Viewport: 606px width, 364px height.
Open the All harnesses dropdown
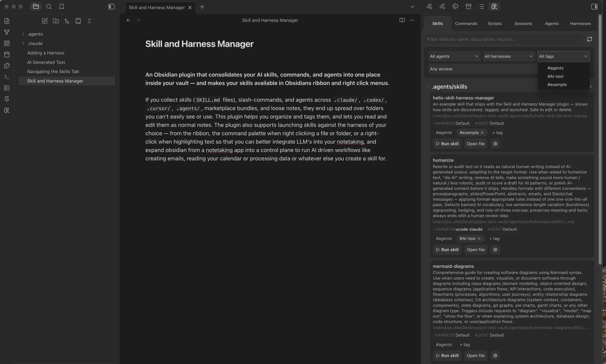(509, 56)
